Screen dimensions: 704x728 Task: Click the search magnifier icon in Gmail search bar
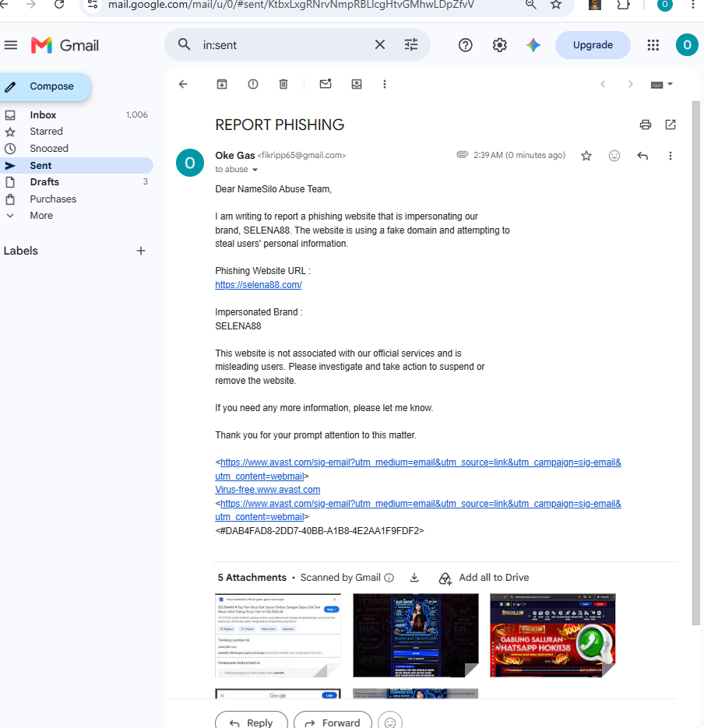coord(185,44)
